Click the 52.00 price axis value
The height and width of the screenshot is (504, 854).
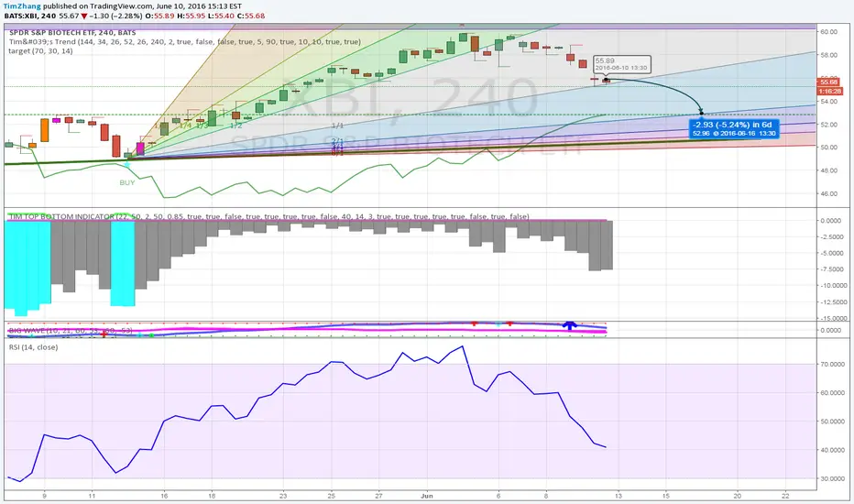point(828,125)
